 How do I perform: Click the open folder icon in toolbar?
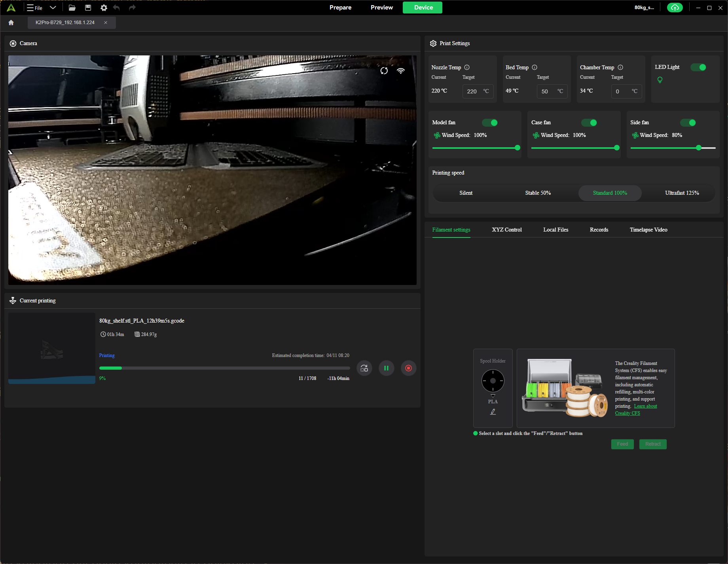72,8
